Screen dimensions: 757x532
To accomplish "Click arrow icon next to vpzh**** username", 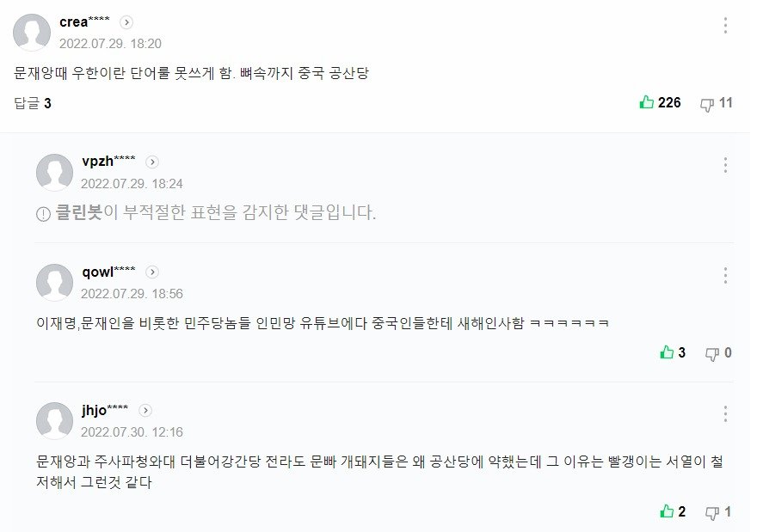I will click(x=152, y=162).
